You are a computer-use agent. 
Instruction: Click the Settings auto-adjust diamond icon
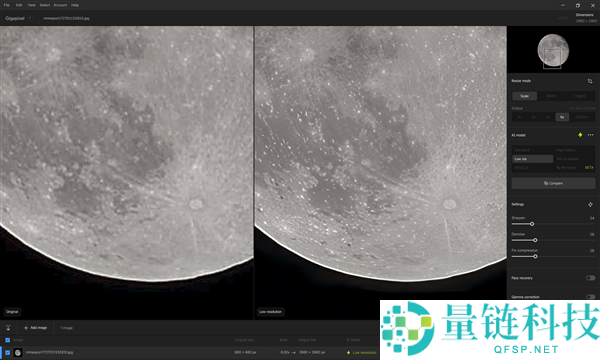click(x=590, y=205)
